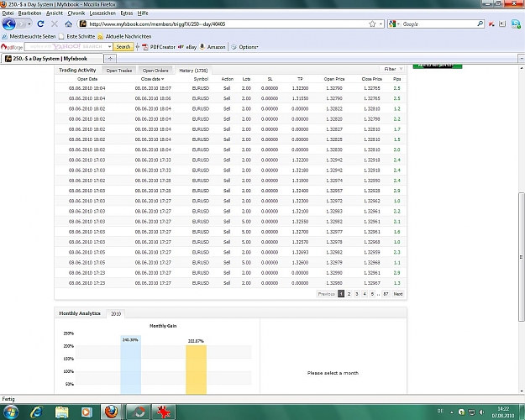Open the Hilfe menu

(x=143, y=13)
